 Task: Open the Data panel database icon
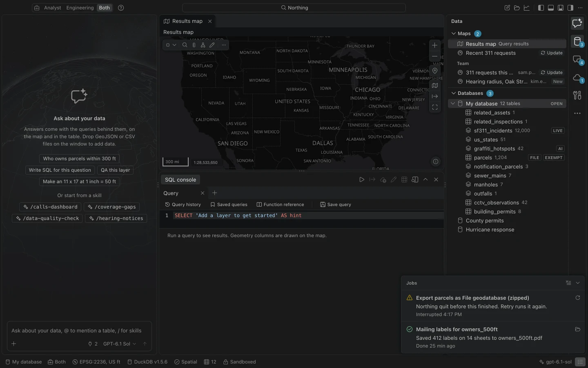pos(577,41)
